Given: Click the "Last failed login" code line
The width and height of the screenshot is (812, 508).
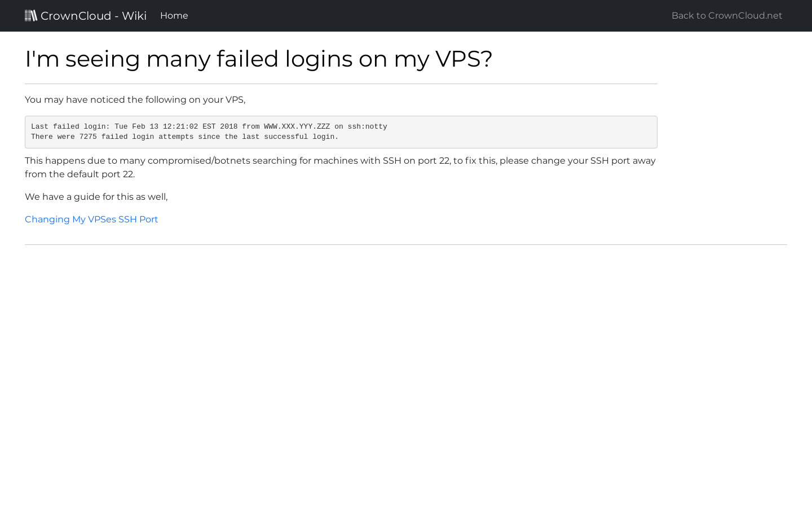Looking at the screenshot, I should pos(209,126).
